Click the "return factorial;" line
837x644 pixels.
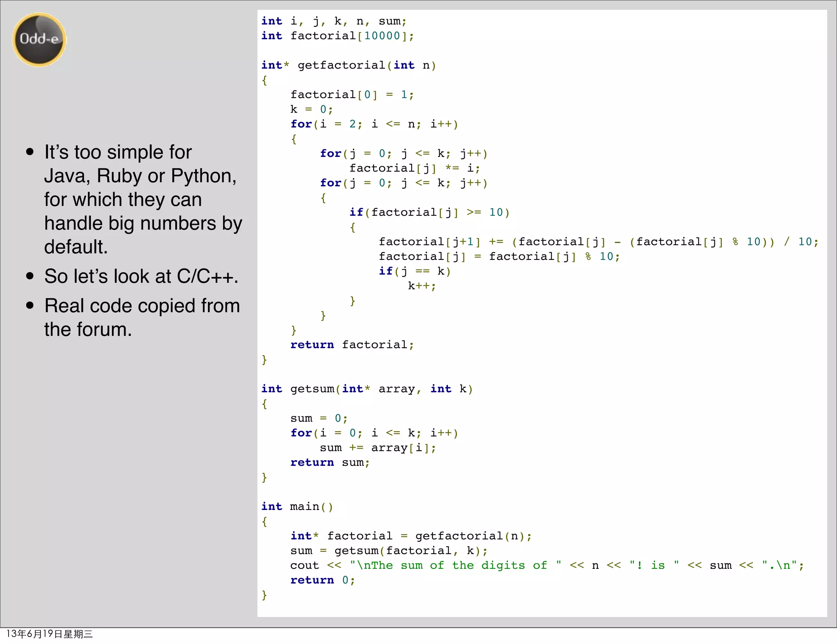(x=352, y=345)
